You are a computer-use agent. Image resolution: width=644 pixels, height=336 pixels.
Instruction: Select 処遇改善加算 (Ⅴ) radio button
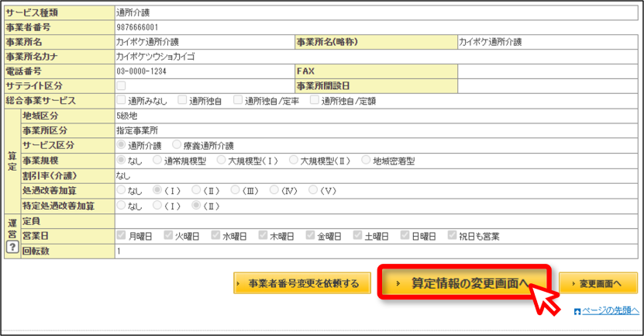click(x=313, y=190)
